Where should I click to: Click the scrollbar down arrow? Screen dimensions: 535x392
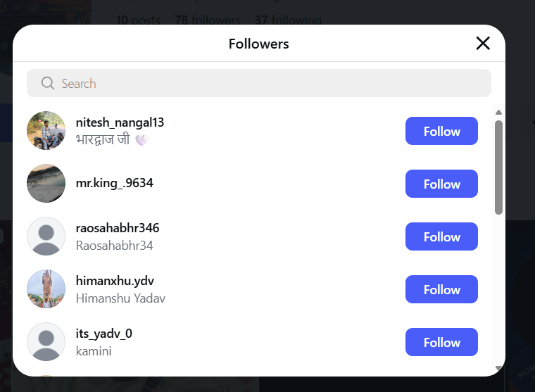coord(498,368)
